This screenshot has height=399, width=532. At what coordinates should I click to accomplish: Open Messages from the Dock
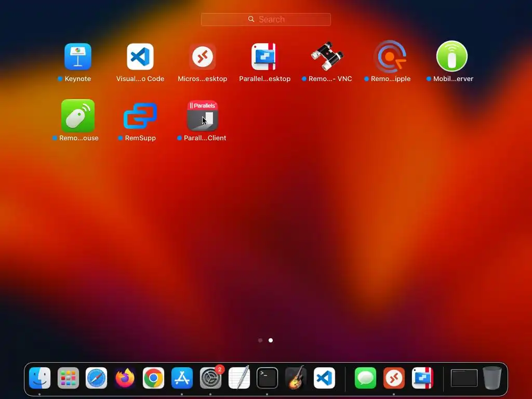pyautogui.click(x=365, y=378)
